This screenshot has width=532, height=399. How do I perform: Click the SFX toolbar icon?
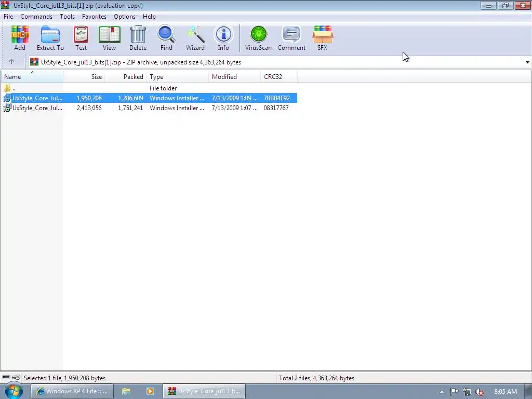tap(322, 38)
